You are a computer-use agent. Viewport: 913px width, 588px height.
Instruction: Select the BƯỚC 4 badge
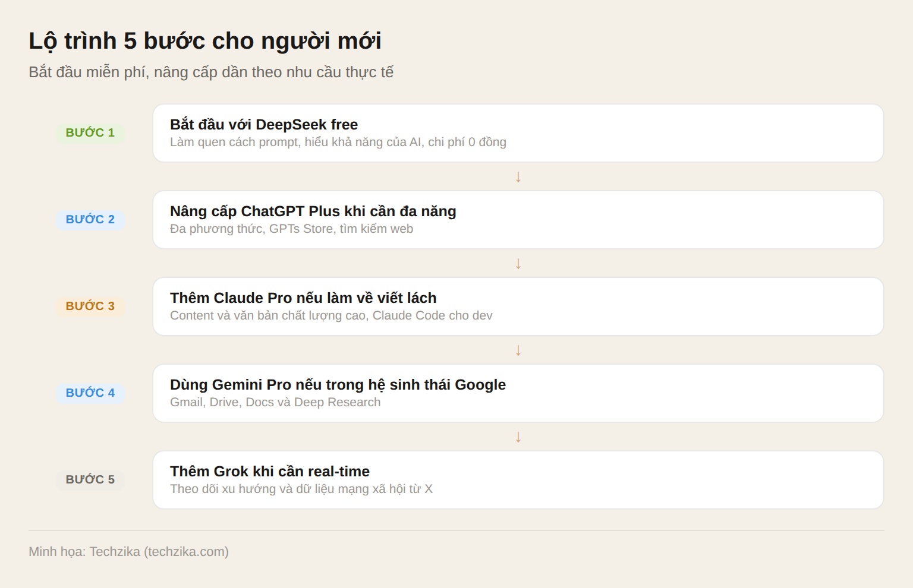click(90, 393)
